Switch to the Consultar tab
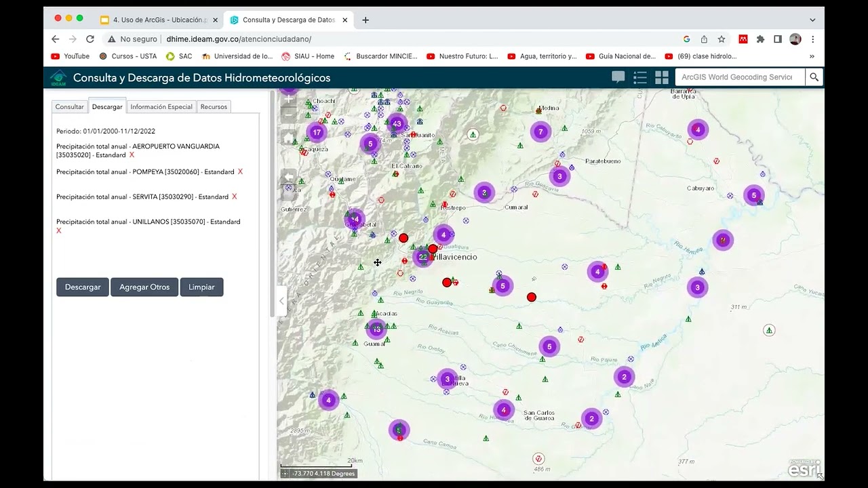This screenshot has height=488, width=868. click(70, 106)
